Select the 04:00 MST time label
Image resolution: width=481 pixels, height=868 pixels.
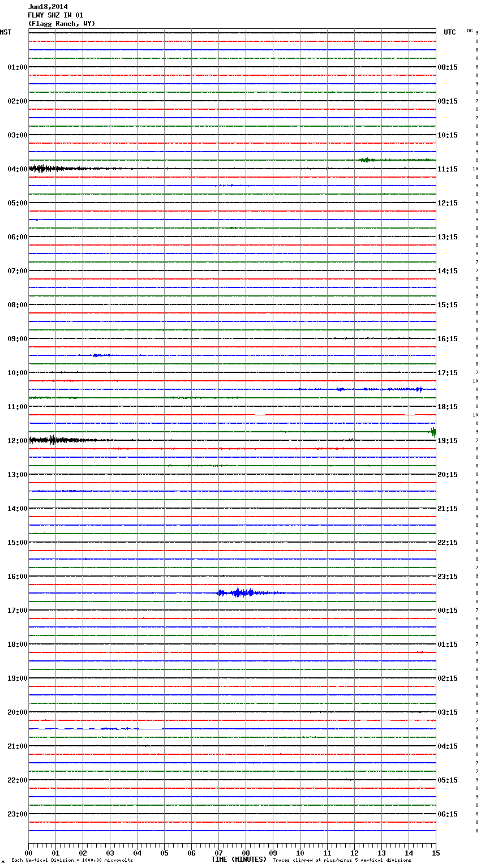pos(18,169)
